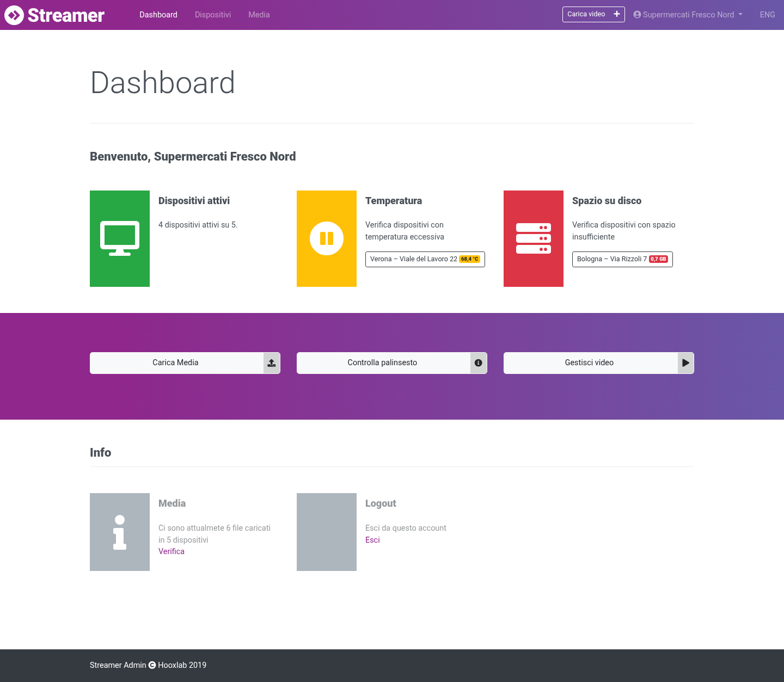
Task: Click the Carica Media button
Action: (185, 363)
